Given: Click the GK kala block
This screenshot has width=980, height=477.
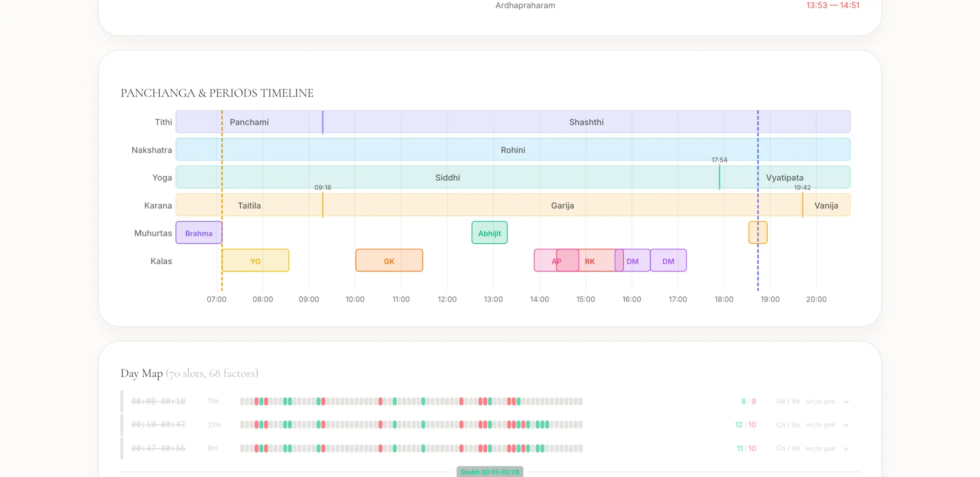Looking at the screenshot, I should pyautogui.click(x=389, y=261).
